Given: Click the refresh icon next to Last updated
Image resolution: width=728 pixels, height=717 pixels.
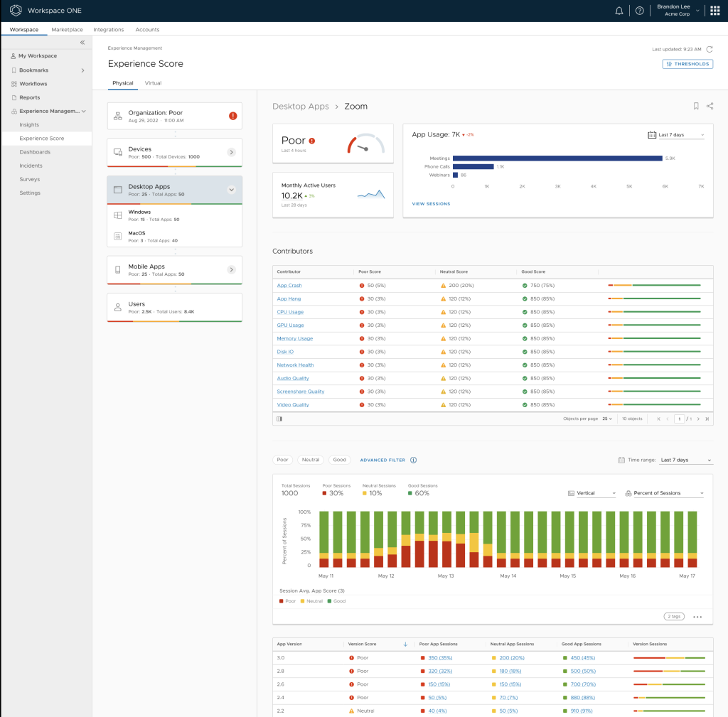Looking at the screenshot, I should coord(709,49).
